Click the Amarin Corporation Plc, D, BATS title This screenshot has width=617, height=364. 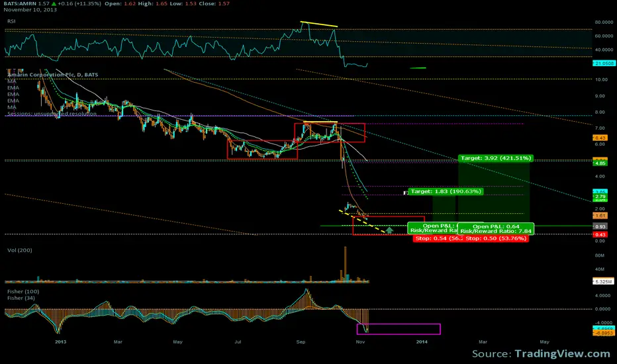(x=53, y=74)
